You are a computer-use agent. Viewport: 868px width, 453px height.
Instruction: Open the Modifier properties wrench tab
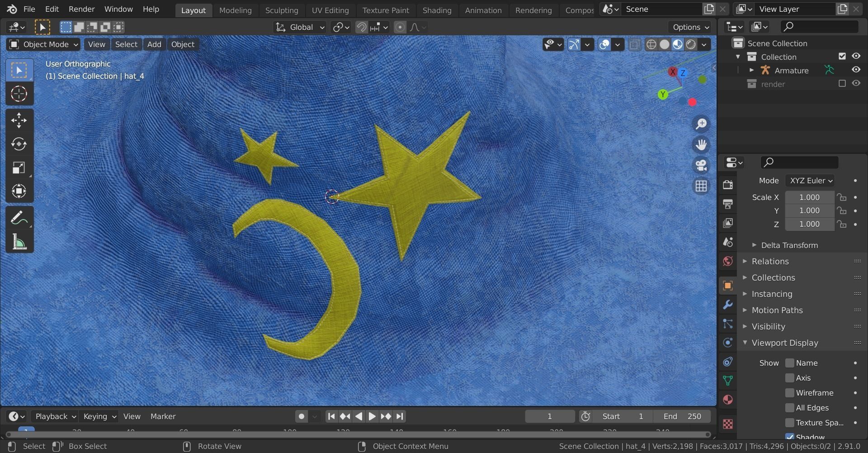728,305
